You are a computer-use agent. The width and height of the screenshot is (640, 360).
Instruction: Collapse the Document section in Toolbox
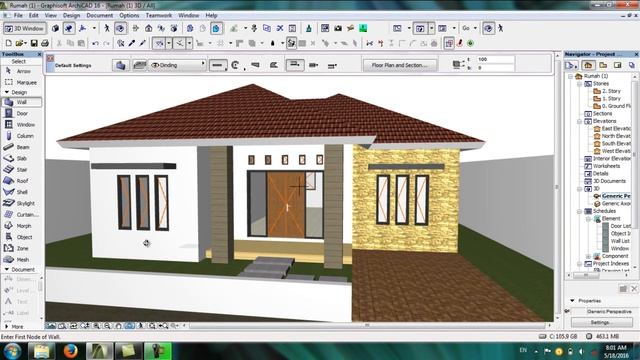[7, 269]
